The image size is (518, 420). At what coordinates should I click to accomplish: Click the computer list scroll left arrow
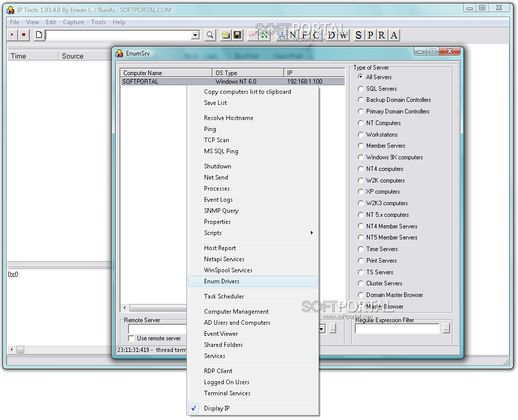(124, 308)
